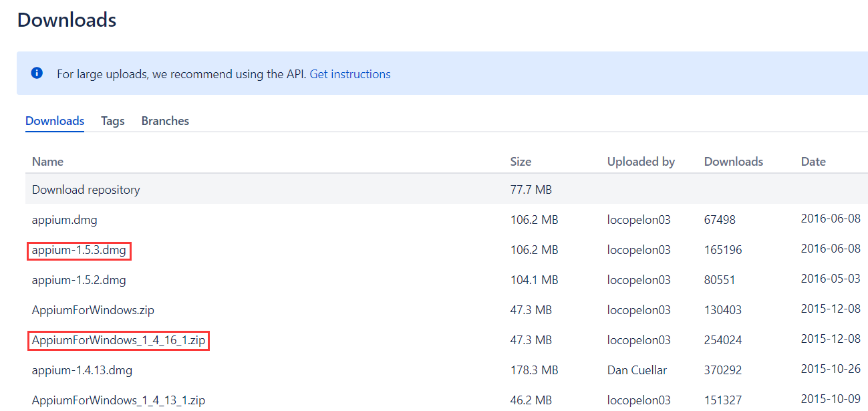Click the blue info icon in banner
Screen dimensions: 868x411
(37, 74)
